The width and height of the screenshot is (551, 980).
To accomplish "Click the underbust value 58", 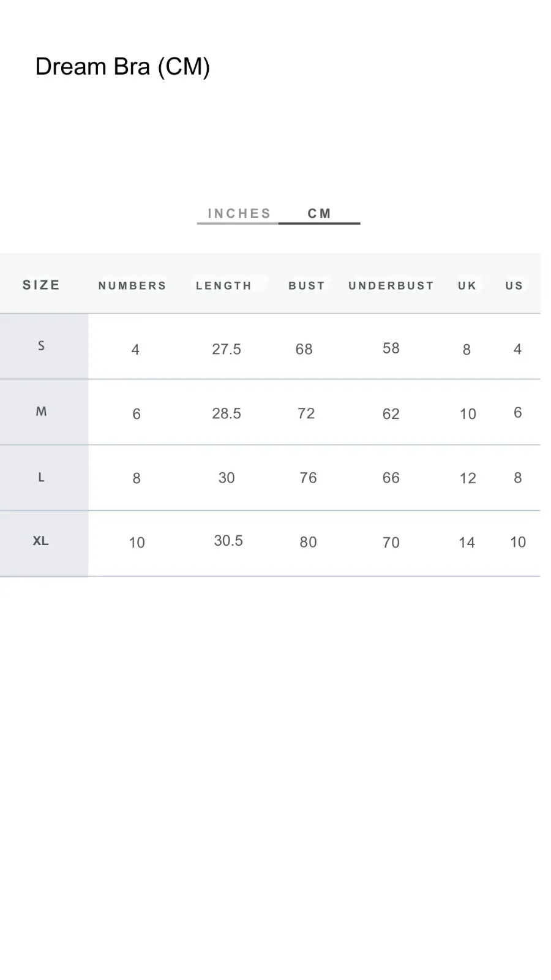I will [x=391, y=348].
